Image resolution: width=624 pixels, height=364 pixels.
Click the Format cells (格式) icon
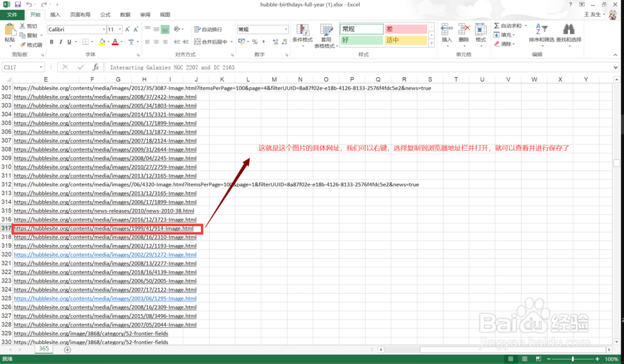pyautogui.click(x=480, y=29)
